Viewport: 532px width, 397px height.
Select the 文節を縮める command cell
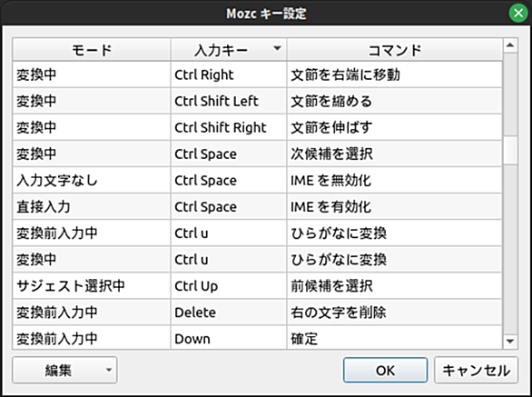point(395,101)
